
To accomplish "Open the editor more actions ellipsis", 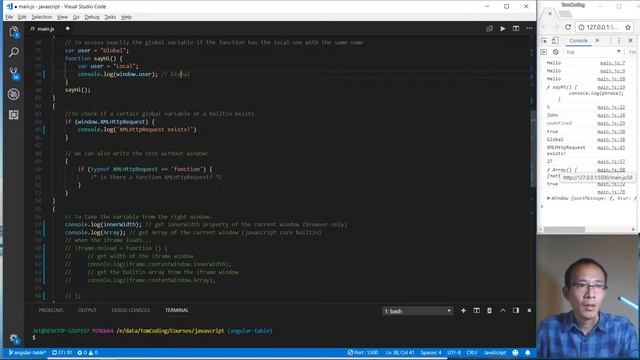I will [529, 29].
